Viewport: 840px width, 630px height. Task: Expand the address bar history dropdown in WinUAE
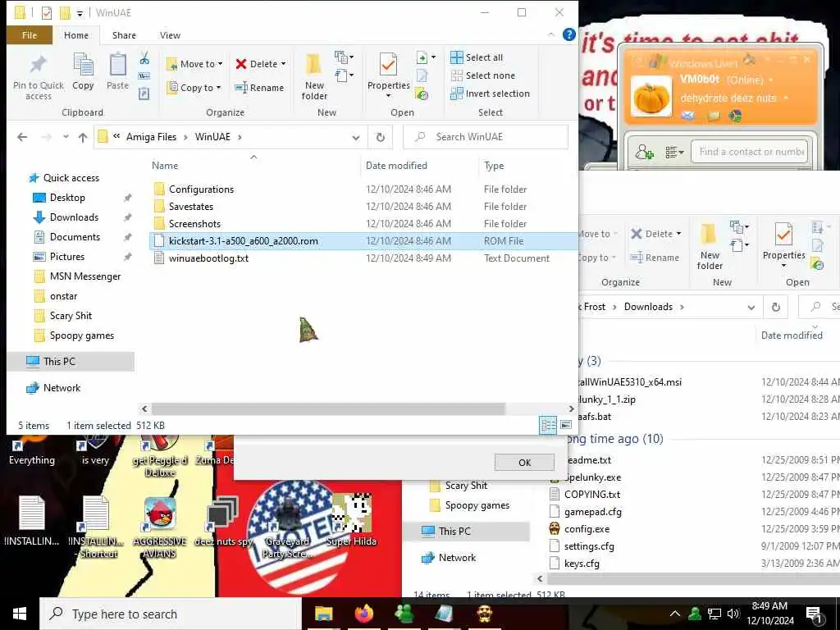pyautogui.click(x=356, y=138)
